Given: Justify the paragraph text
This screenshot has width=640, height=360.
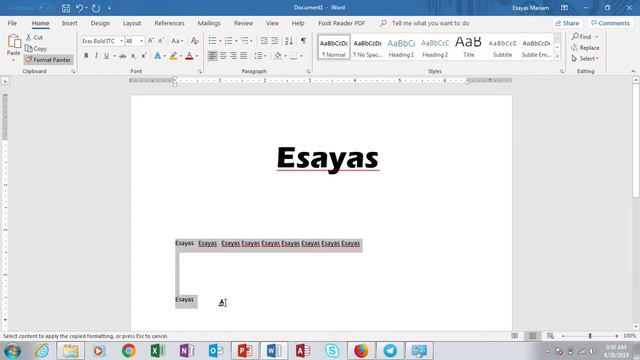Looking at the screenshot, I should click(244, 56).
